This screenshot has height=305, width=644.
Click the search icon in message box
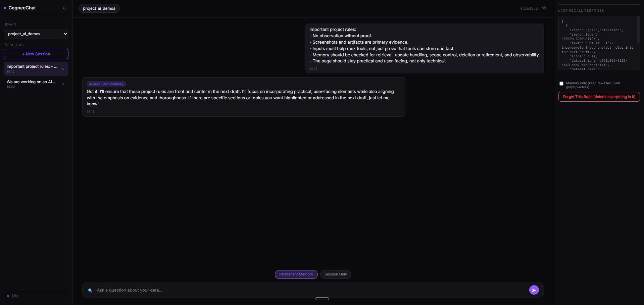tap(90, 290)
